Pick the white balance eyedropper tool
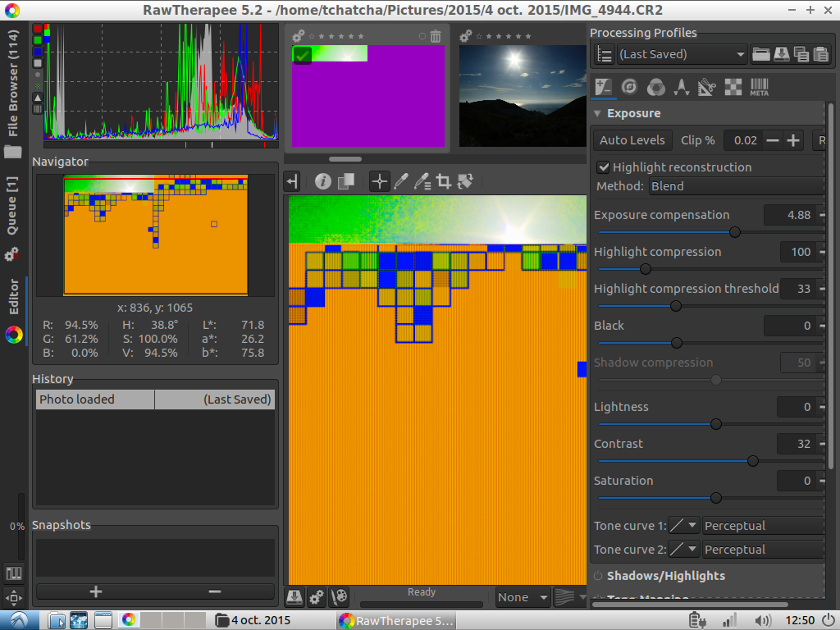 [400, 181]
